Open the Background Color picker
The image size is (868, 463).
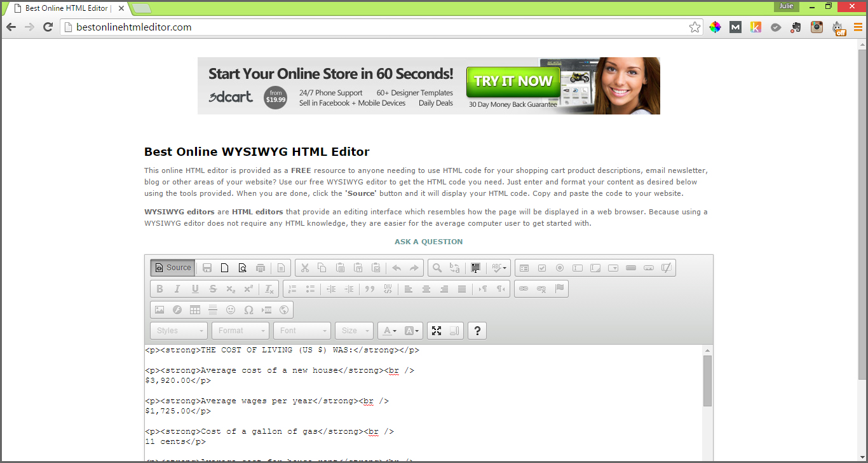click(x=412, y=331)
